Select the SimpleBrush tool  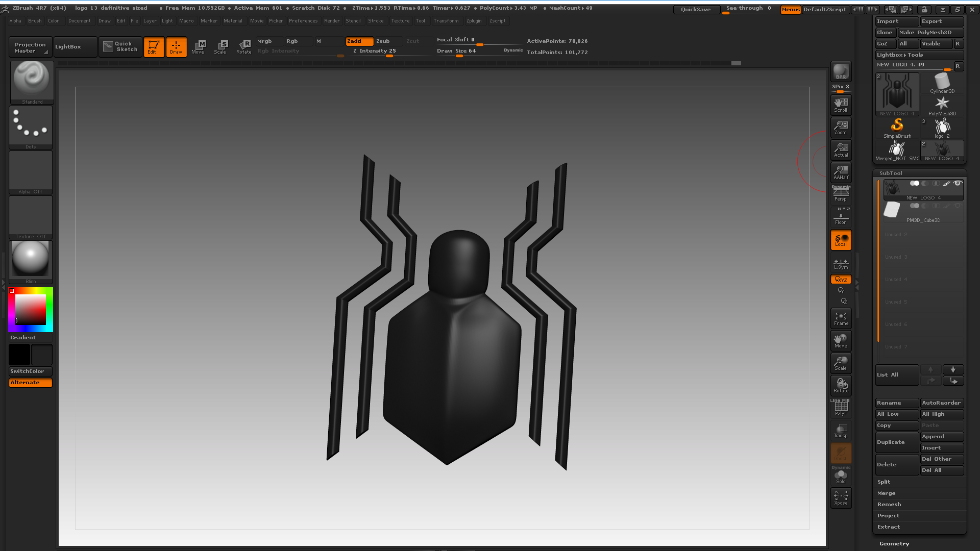click(x=897, y=128)
